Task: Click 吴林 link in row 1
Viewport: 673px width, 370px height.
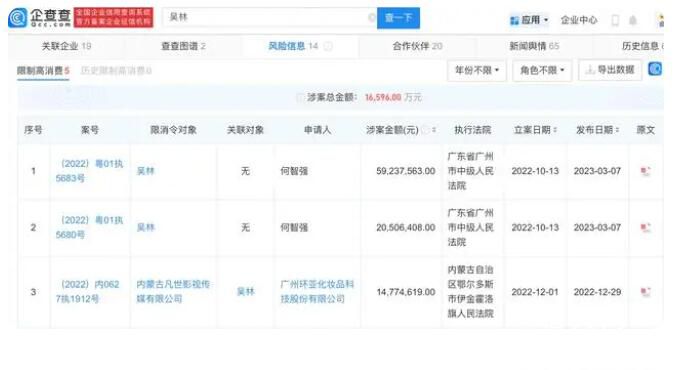Action: pos(145,171)
